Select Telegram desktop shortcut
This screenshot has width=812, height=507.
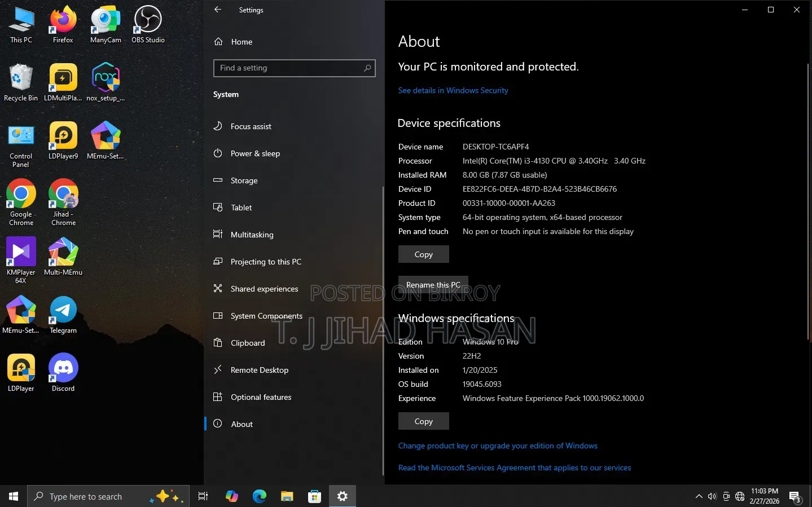coord(63,315)
